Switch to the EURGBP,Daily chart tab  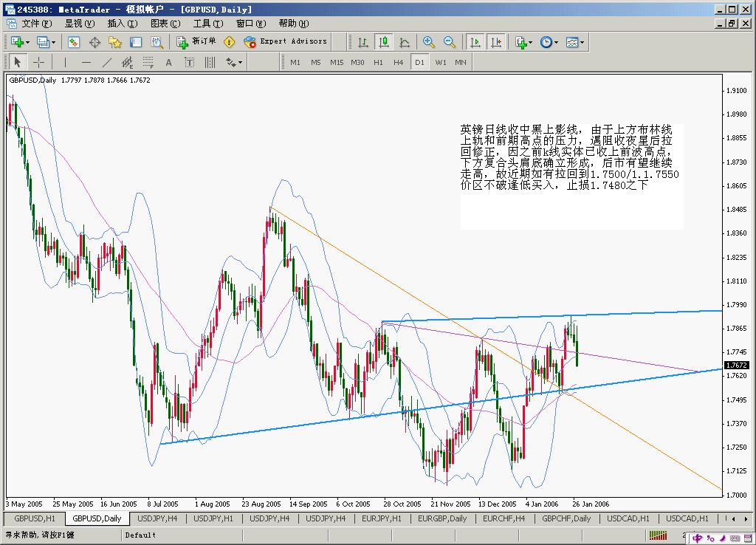(442, 519)
